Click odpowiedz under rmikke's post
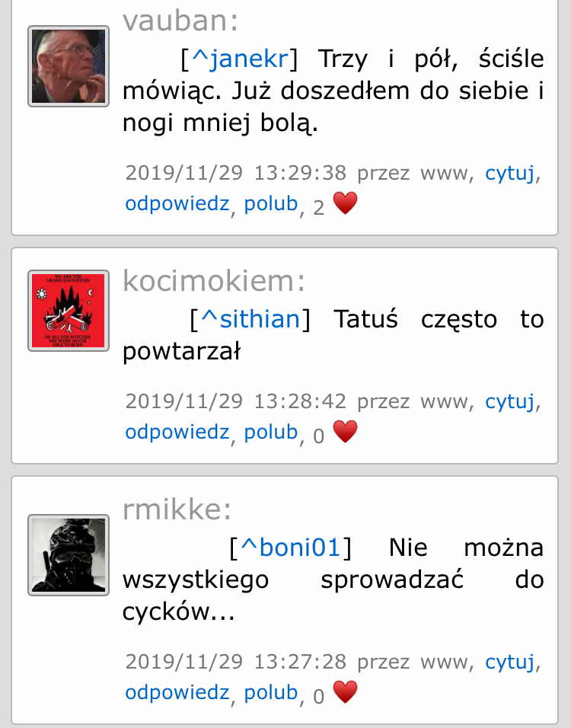Screen dimensions: 571x728 177,693
